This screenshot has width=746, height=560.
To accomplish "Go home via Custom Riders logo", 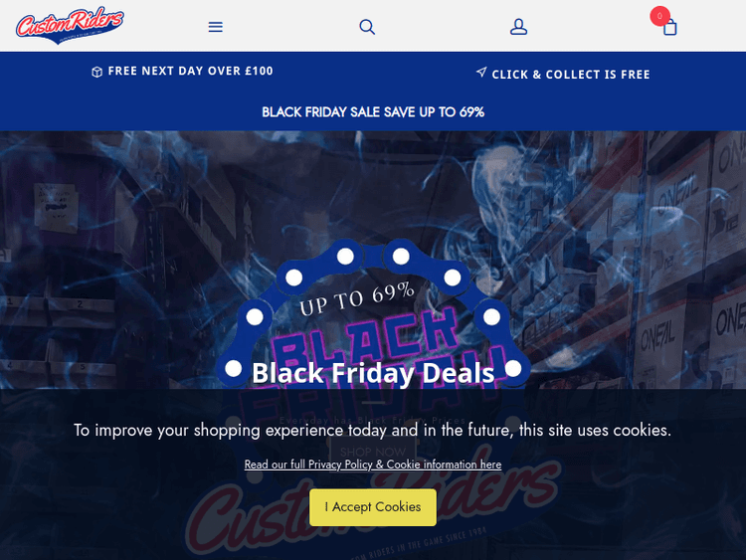I will pyautogui.click(x=70, y=25).
